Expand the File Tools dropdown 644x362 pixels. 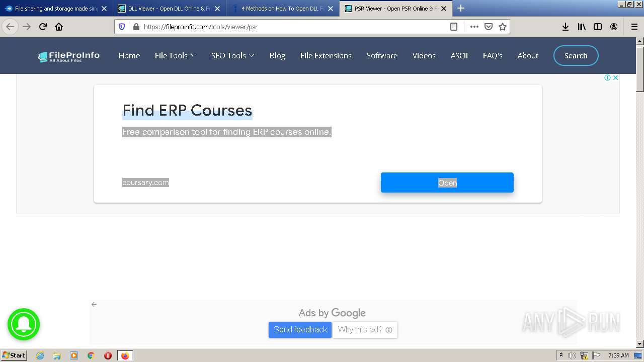click(x=175, y=55)
